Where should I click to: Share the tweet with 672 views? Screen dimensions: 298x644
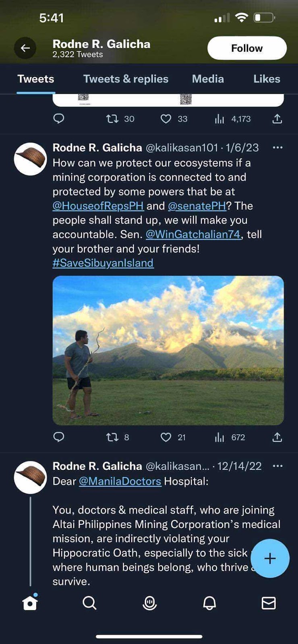pyautogui.click(x=277, y=437)
